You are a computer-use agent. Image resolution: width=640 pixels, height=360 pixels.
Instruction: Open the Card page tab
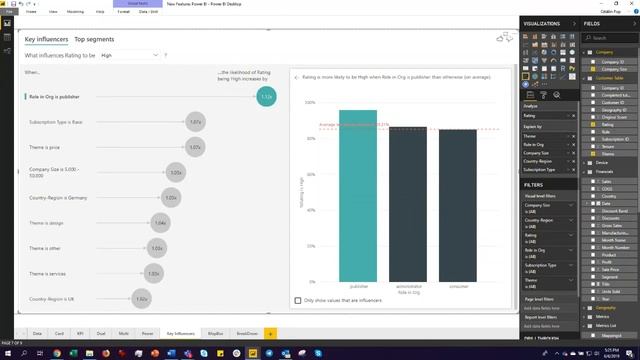click(59, 333)
